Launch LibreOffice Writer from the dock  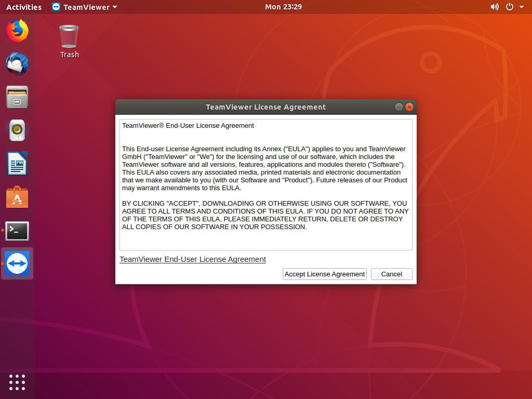[17, 164]
